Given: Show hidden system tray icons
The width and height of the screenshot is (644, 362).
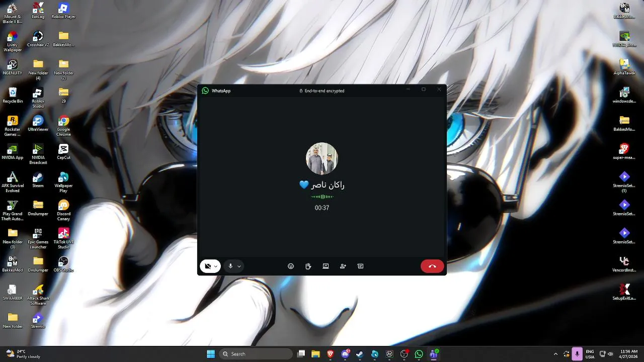Looking at the screenshot, I should click(555, 354).
